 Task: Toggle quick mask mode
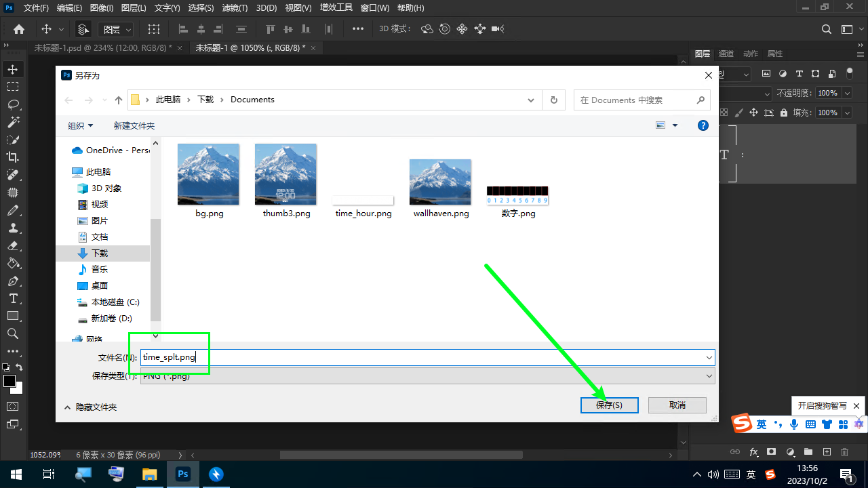13,406
